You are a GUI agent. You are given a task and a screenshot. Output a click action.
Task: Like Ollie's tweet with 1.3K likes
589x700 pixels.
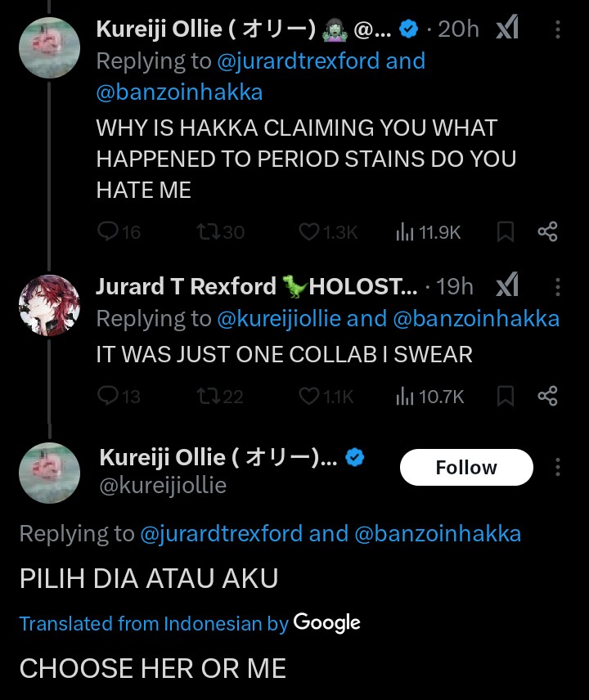[308, 232]
